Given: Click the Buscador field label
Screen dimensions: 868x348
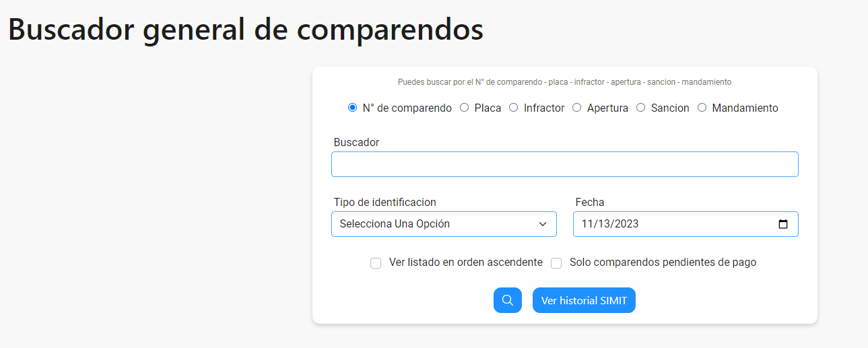Looking at the screenshot, I should pyautogui.click(x=356, y=143).
